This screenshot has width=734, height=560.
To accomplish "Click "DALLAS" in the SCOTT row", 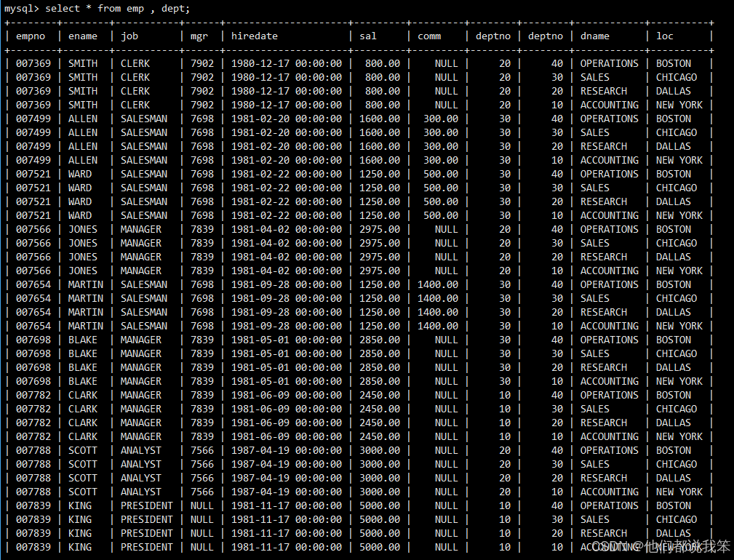I will (x=674, y=478).
